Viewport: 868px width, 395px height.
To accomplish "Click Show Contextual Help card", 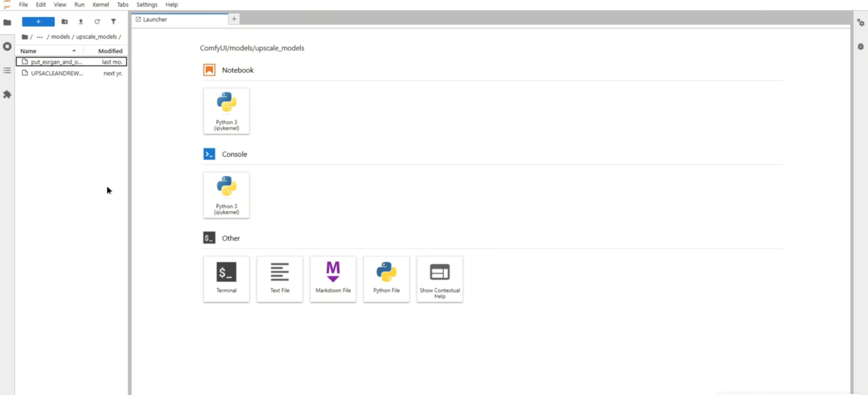I will 440,279.
